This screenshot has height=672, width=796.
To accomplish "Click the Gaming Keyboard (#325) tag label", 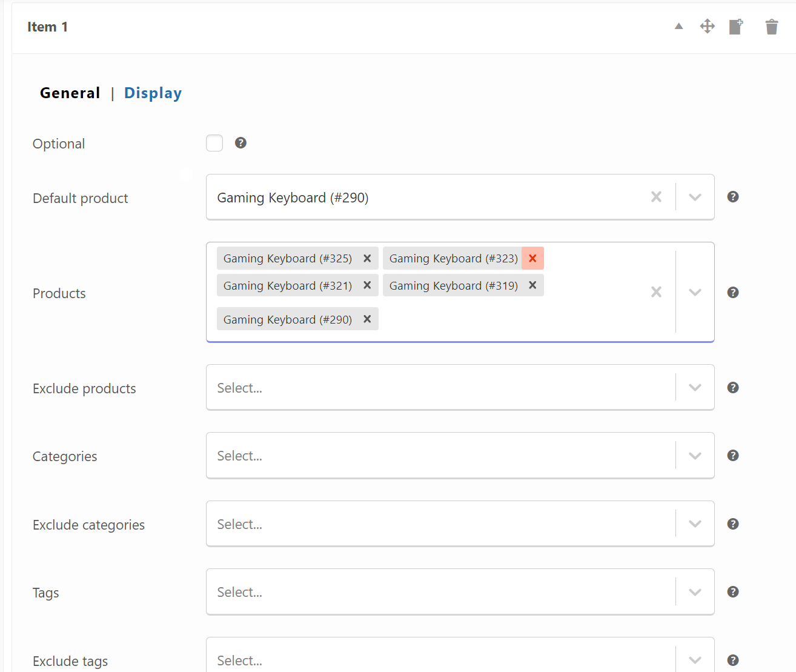I will (287, 258).
